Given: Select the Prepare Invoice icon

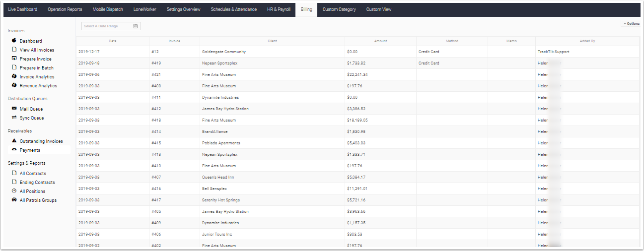Looking at the screenshot, I should point(14,59).
